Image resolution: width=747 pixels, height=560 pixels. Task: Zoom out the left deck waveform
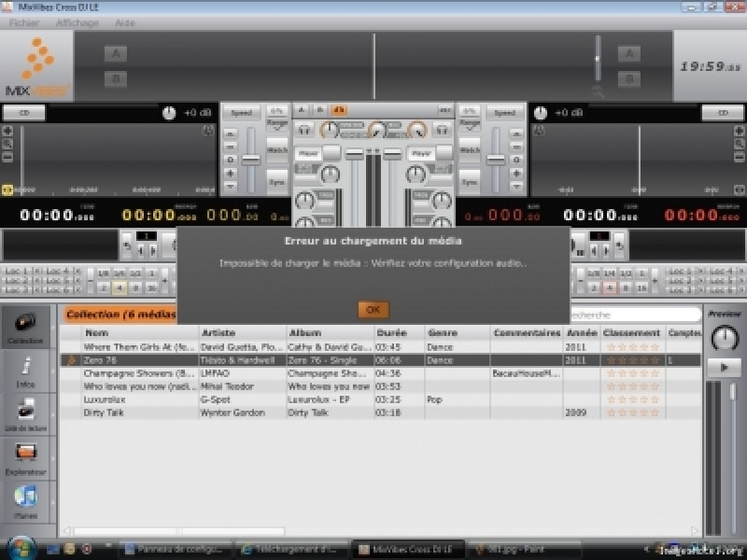(7, 156)
